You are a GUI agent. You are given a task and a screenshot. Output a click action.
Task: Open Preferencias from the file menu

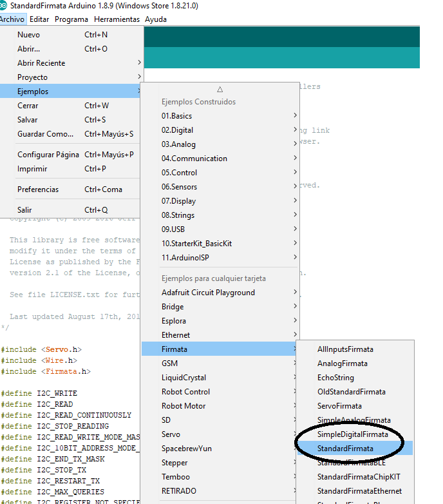(38, 189)
